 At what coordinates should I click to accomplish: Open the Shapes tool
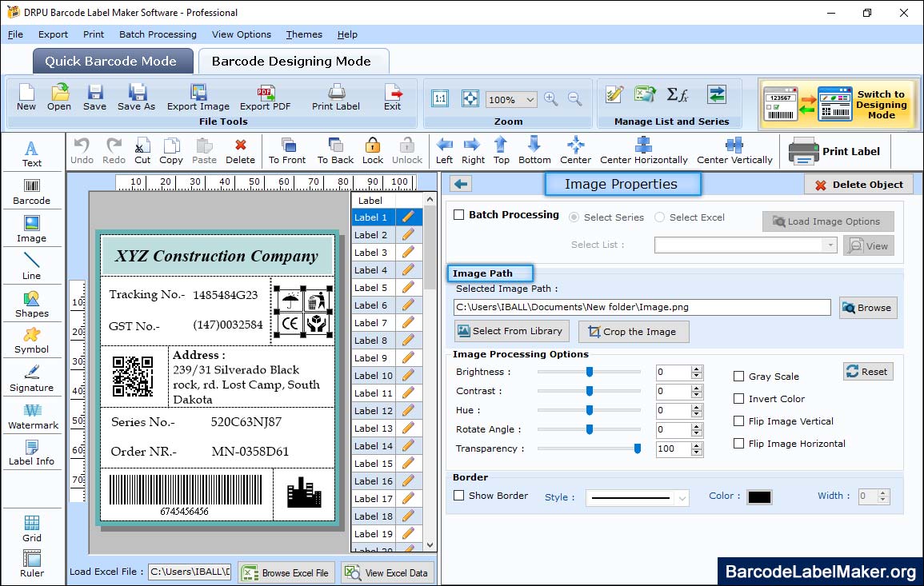pos(32,305)
